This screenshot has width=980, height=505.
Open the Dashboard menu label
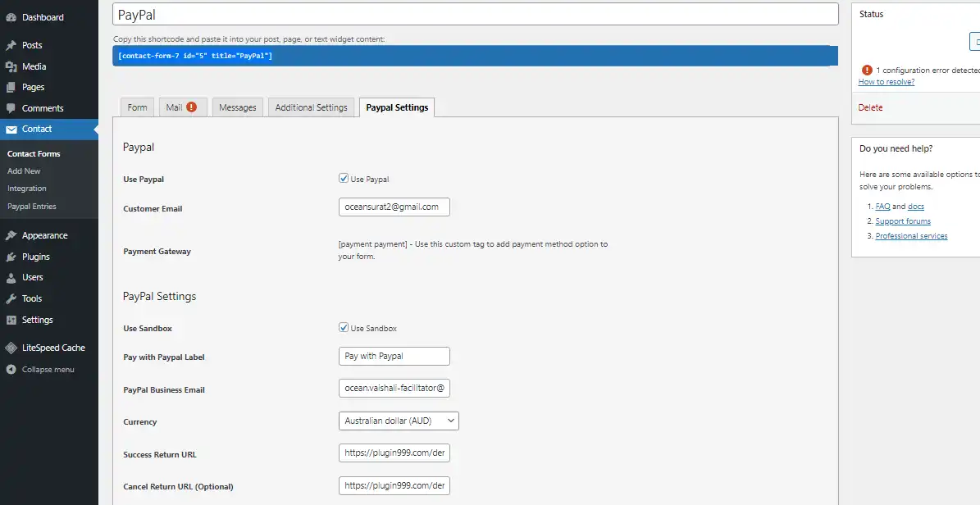(x=43, y=17)
